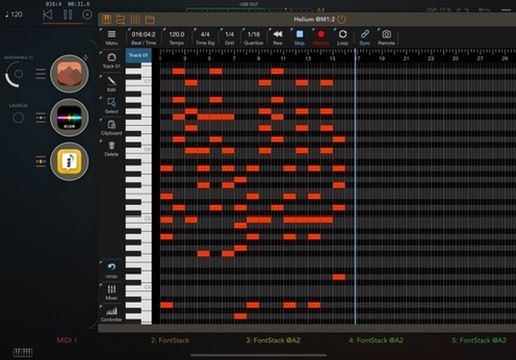Open the mountain landscape plugin node
Image resolution: width=516 pixels, height=360 pixels.
tap(69, 74)
